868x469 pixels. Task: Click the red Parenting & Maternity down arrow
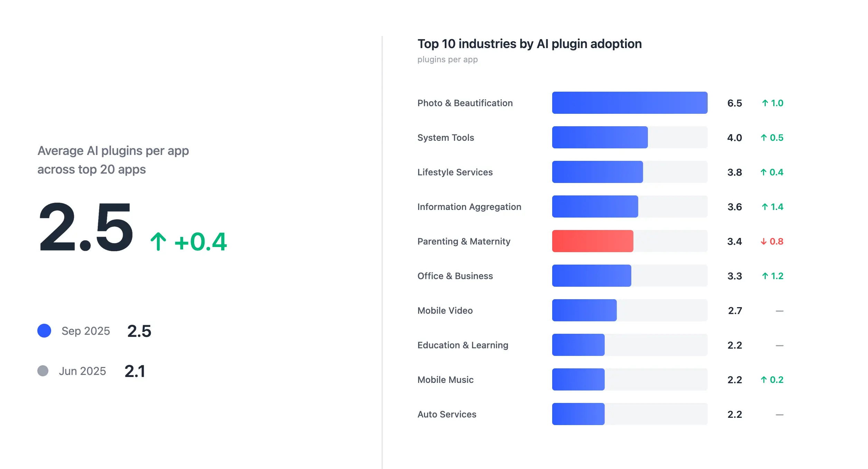[x=764, y=241]
